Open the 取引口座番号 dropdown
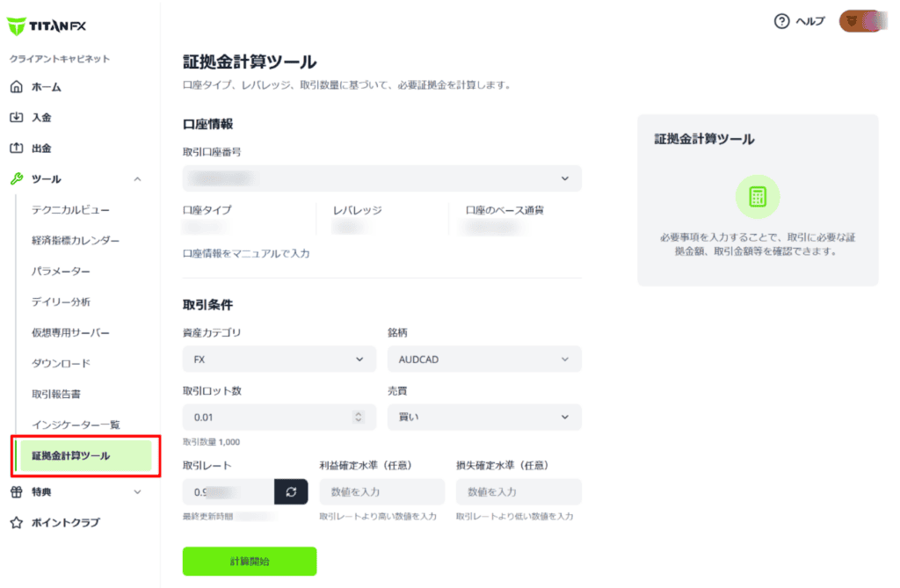Image resolution: width=900 pixels, height=588 pixels. 382,178
